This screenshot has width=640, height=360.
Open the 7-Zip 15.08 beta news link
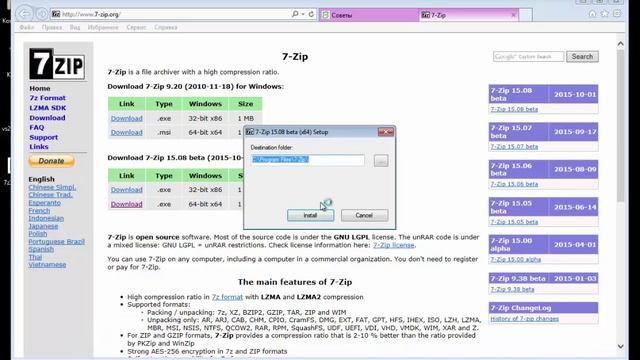tap(514, 109)
